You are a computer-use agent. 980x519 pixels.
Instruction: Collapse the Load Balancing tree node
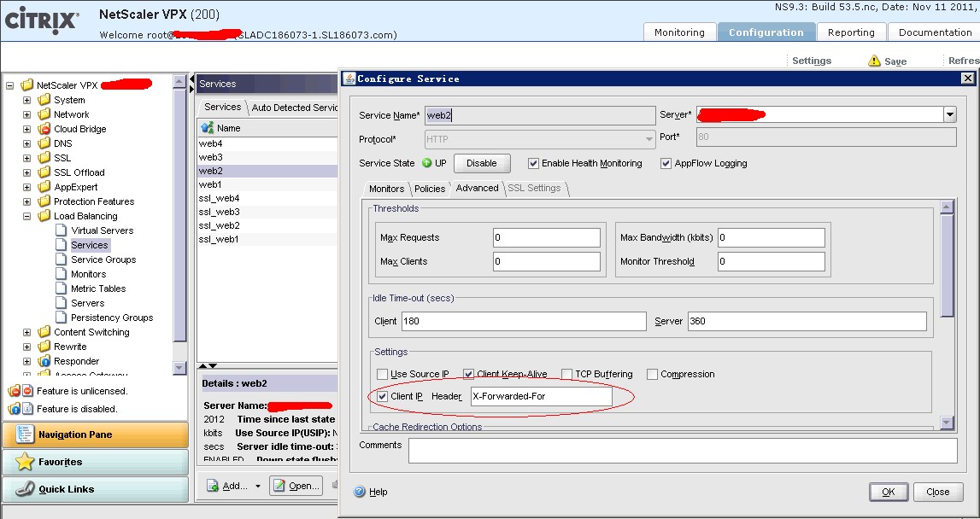coord(26,216)
